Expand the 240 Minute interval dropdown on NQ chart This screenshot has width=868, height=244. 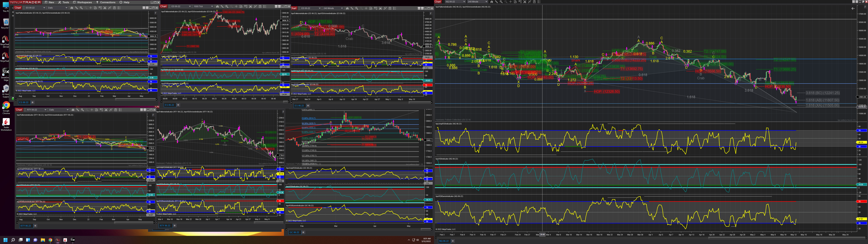pyautogui.click(x=486, y=2)
